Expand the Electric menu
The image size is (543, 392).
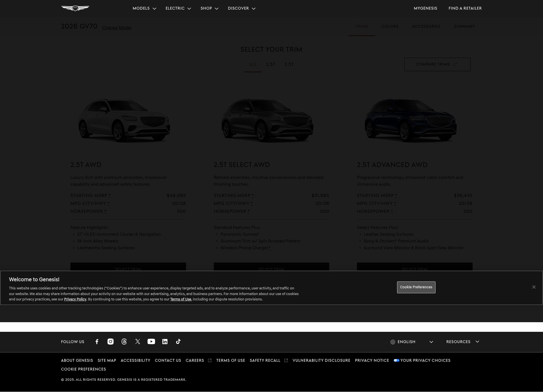178,8
